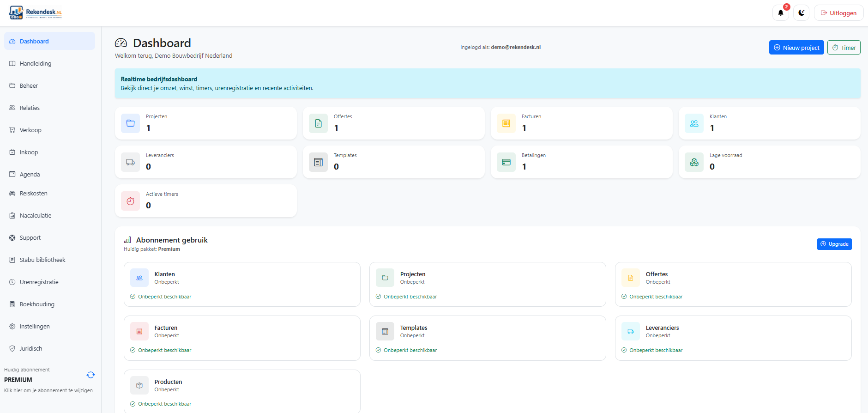Viewport: 868px width, 413px height.
Task: Click the Verkoop shopping cart icon
Action: point(12,130)
